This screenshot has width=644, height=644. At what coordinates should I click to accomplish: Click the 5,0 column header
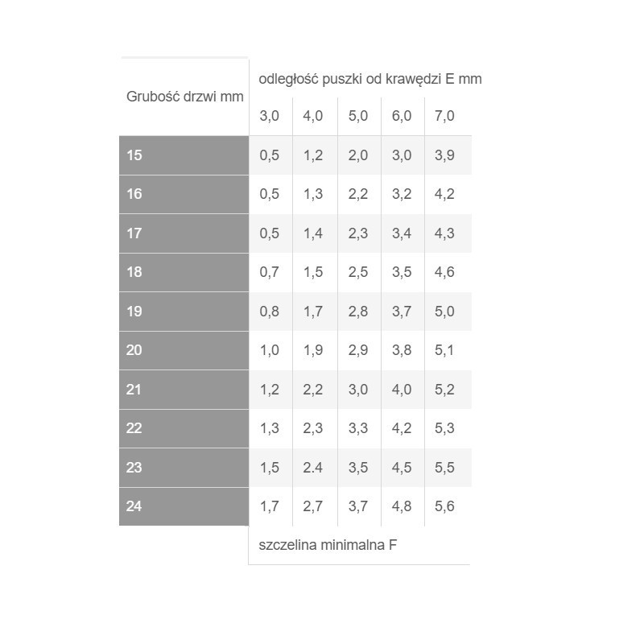[x=358, y=116]
